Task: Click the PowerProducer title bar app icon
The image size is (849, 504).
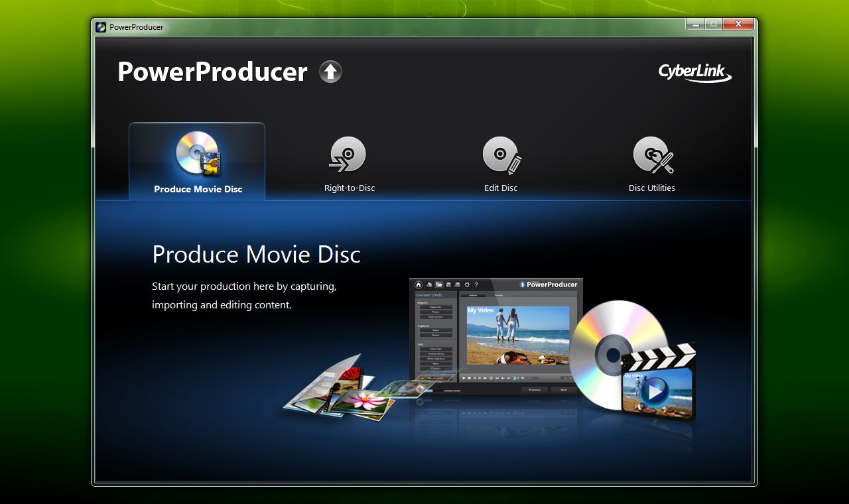Action: pyautogui.click(x=101, y=27)
